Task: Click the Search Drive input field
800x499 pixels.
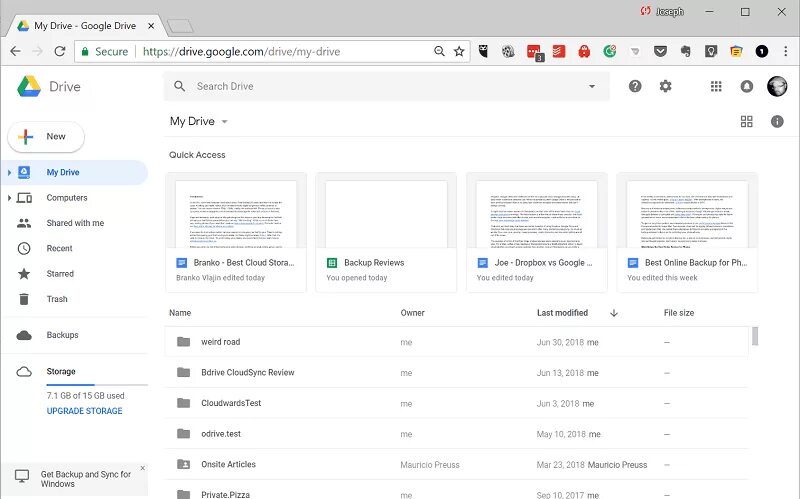Action: click(386, 86)
